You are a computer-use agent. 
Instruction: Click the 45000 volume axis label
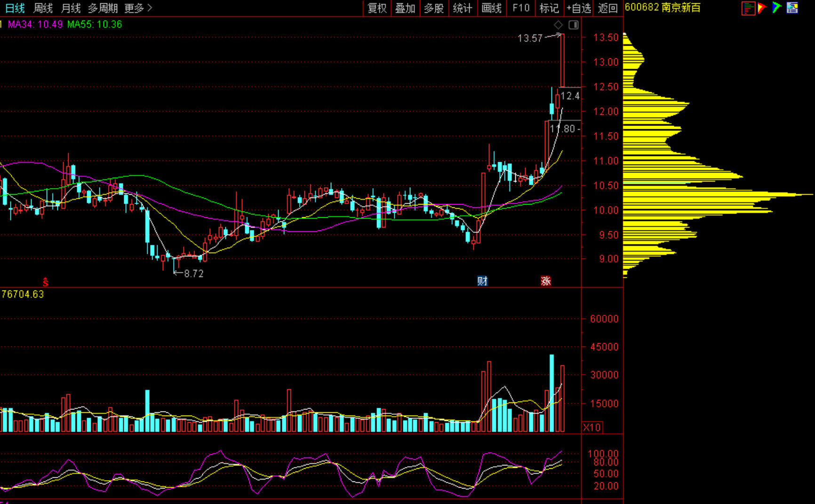[604, 347]
